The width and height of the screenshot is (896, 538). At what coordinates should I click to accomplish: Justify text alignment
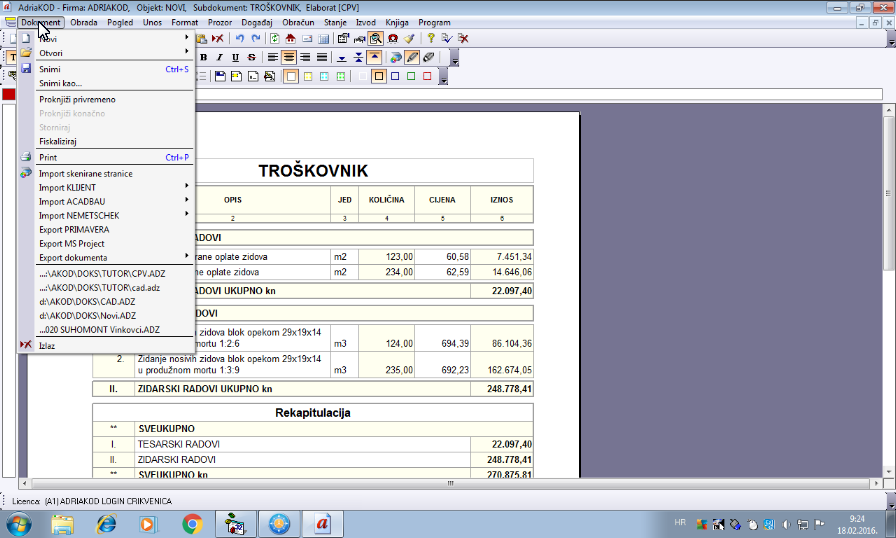point(322,57)
